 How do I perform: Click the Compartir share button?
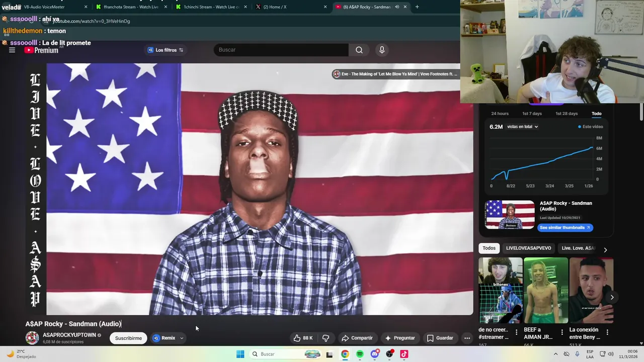357,338
